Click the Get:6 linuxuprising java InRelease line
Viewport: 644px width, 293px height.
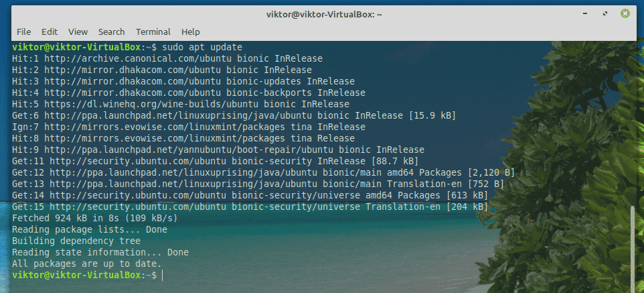[x=234, y=115]
